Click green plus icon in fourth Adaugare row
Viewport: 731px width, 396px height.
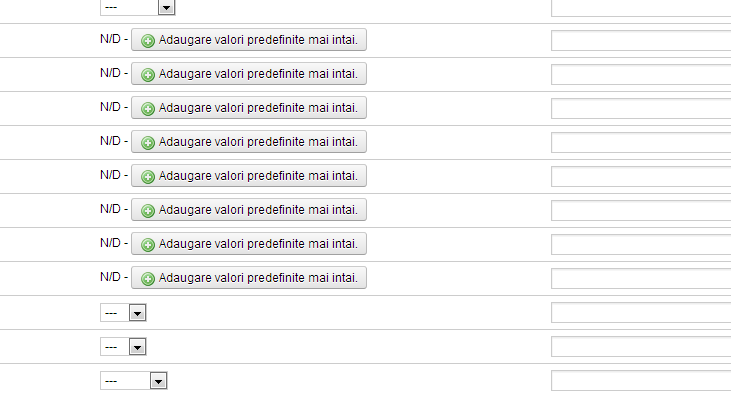pyautogui.click(x=148, y=143)
